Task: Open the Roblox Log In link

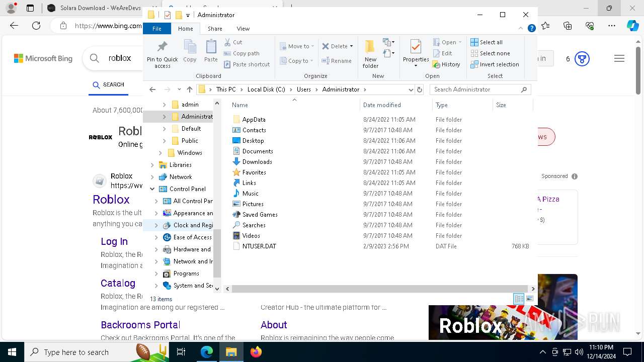Action: point(114,241)
